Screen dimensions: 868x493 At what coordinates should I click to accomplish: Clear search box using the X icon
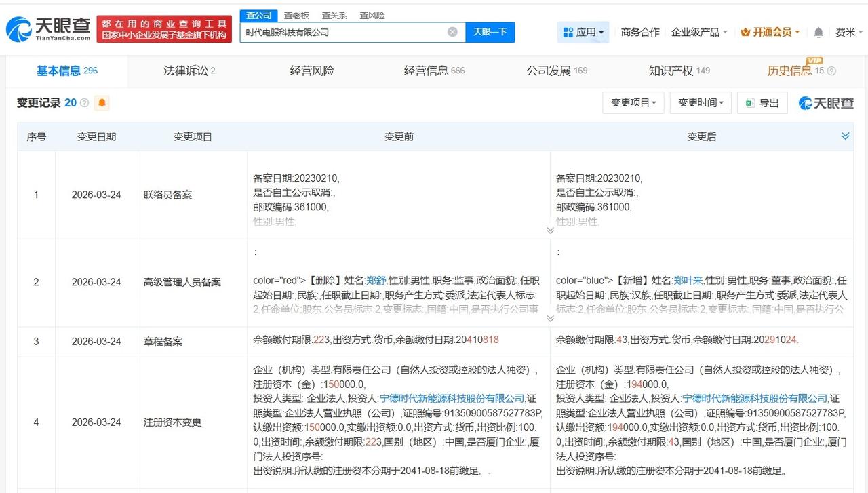[x=452, y=32]
